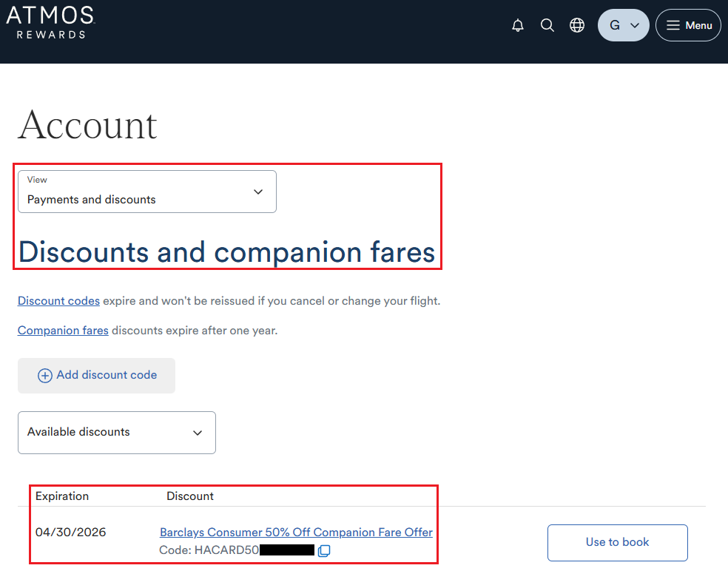Open the notifications bell

(x=518, y=25)
